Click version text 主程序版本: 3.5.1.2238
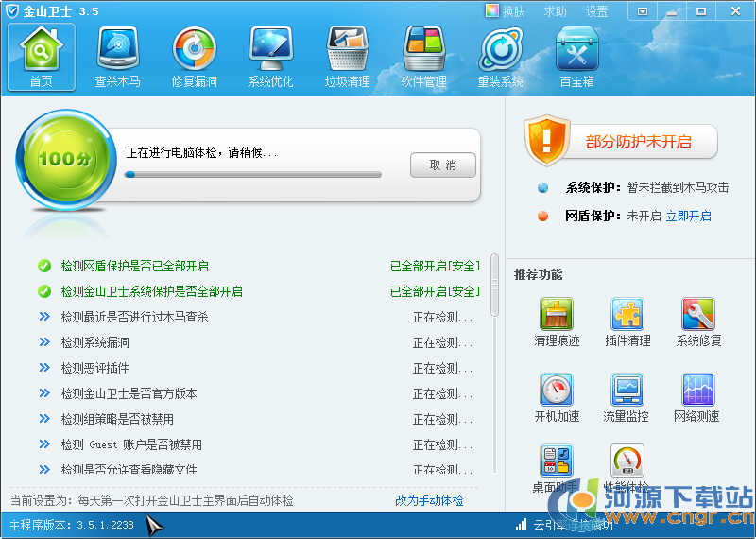Screen dimensions: 756x539 click(x=72, y=525)
